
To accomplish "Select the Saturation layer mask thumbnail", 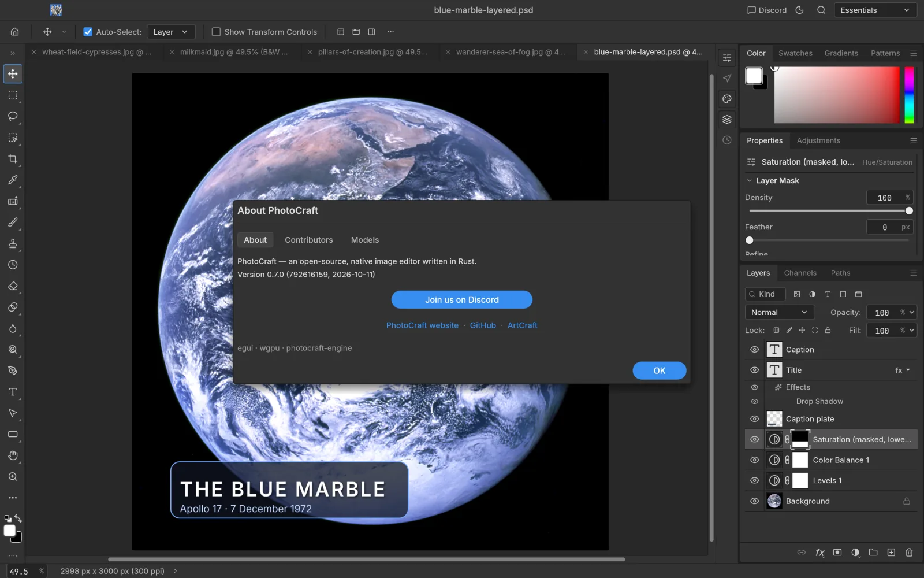I will [800, 439].
